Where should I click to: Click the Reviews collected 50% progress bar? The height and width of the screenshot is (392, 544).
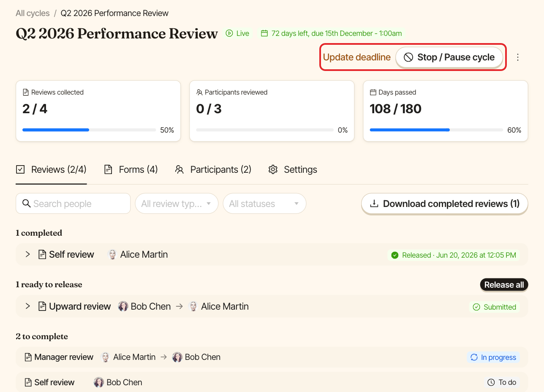pos(89,130)
